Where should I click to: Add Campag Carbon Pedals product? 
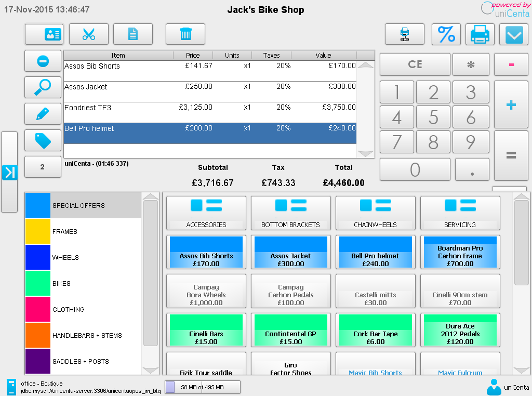291,291
